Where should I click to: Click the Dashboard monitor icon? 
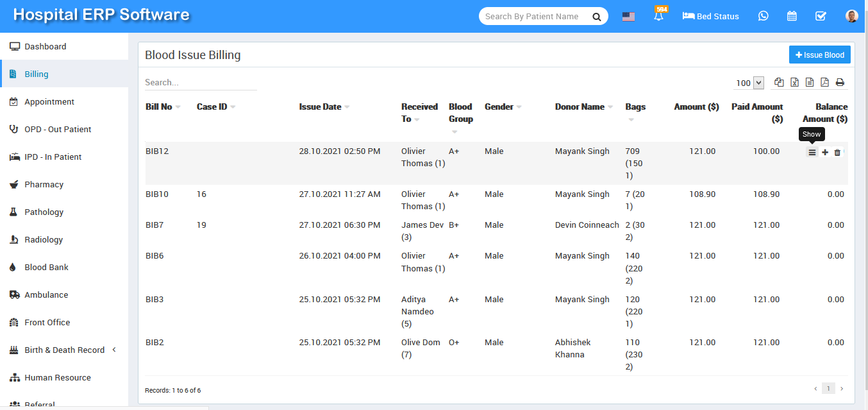[14, 47]
